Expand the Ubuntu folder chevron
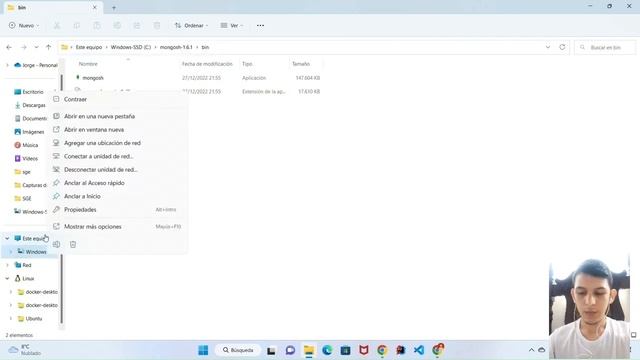The height and width of the screenshot is (360, 640). point(11,319)
